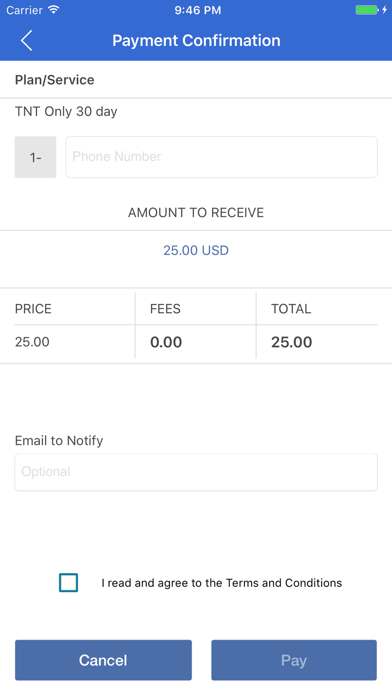The width and height of the screenshot is (392, 696).
Task: Tap the Plan/Service section header
Action: (55, 80)
